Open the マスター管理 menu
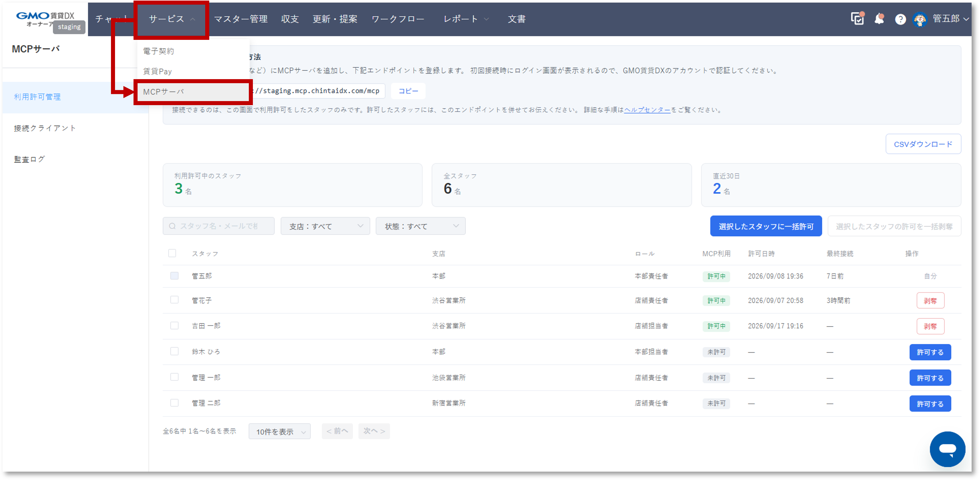Screen dimensions: 980x480 [241, 19]
